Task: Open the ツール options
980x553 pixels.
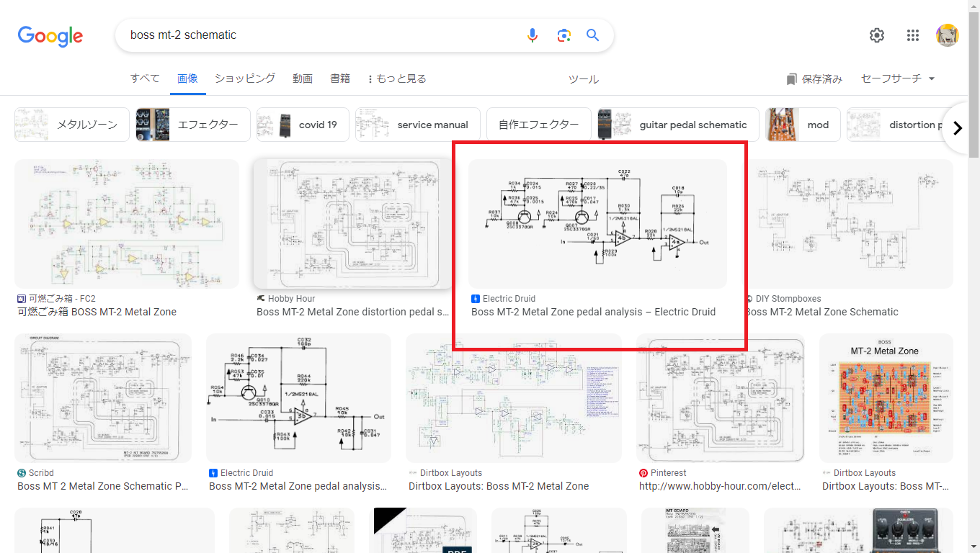Action: tap(584, 79)
